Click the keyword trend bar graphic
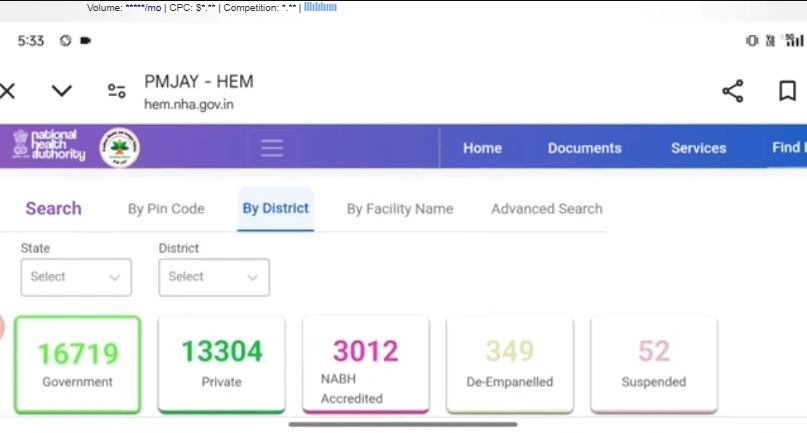Viewport: 807px width, 433px height. pyautogui.click(x=320, y=7)
